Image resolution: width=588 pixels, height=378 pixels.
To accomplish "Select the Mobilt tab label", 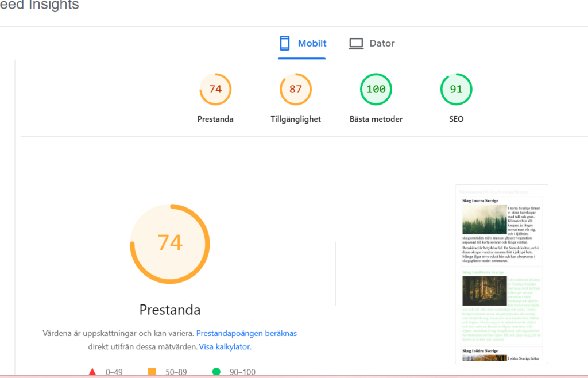I will (312, 44).
